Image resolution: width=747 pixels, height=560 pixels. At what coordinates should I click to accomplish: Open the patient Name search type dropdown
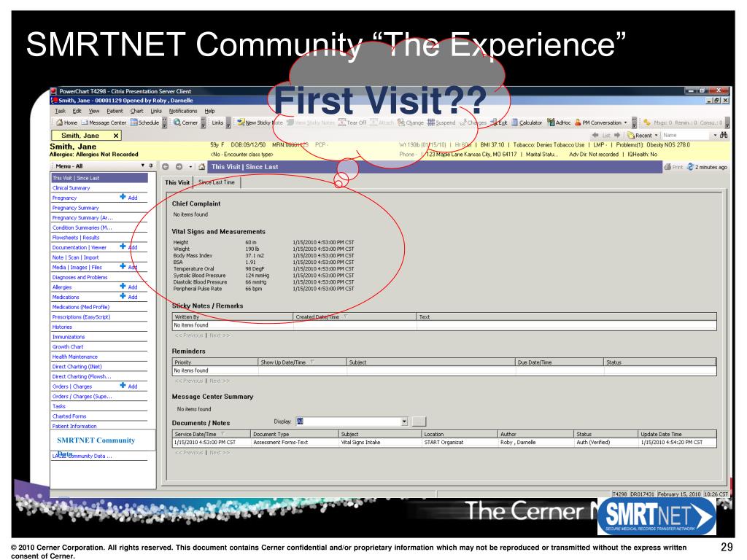pos(715,135)
